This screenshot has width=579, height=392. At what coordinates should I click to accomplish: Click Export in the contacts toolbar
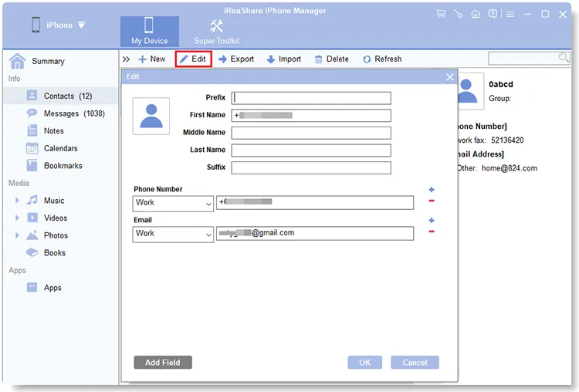pyautogui.click(x=236, y=59)
